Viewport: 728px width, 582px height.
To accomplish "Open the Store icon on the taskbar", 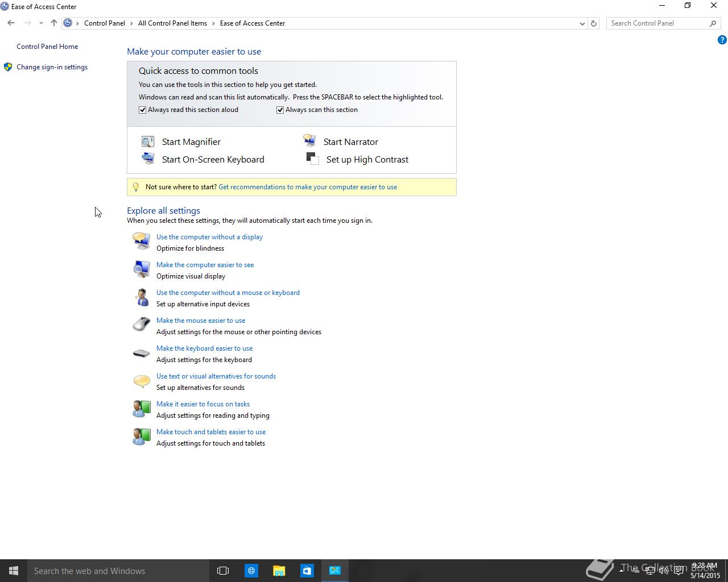I will point(307,571).
